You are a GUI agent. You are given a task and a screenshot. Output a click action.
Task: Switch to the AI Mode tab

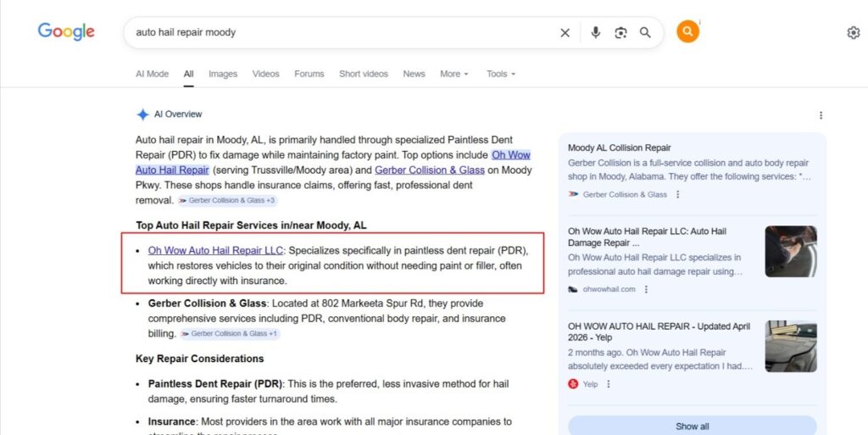click(152, 74)
